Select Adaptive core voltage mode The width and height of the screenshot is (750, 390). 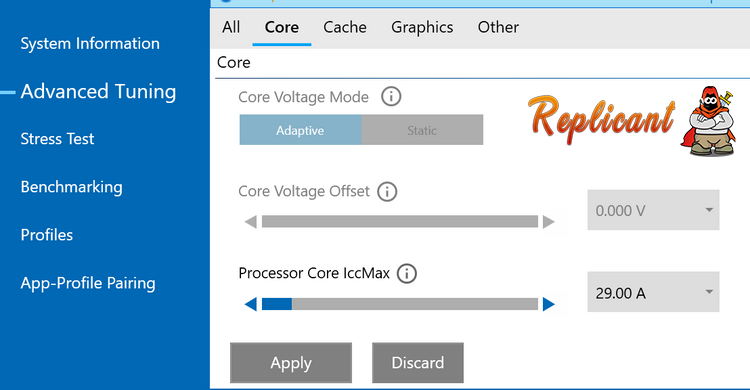300,130
